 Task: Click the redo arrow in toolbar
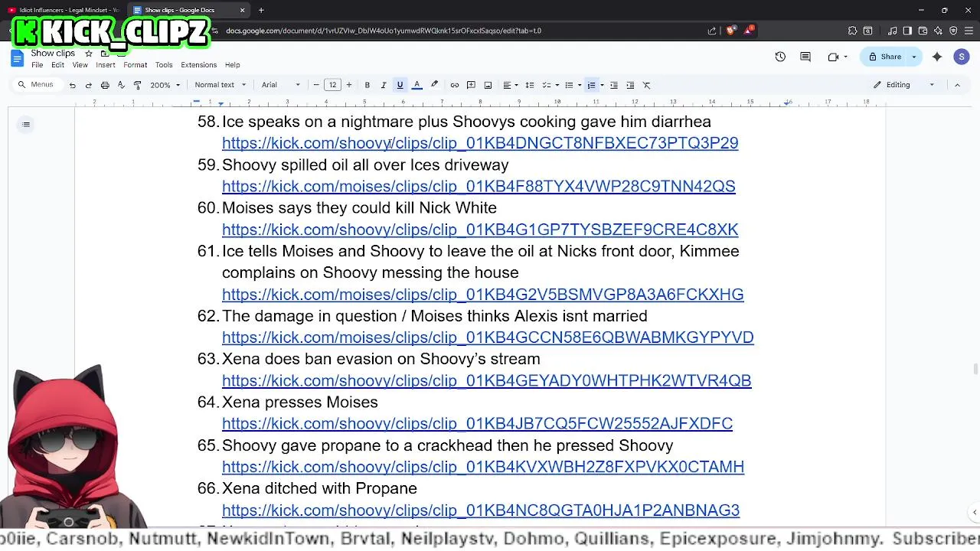pos(89,85)
